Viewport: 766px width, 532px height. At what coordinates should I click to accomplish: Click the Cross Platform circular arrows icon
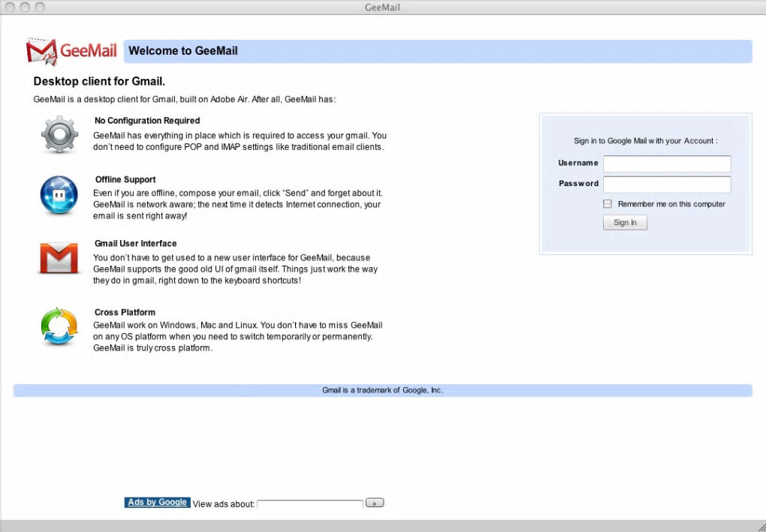point(59,326)
